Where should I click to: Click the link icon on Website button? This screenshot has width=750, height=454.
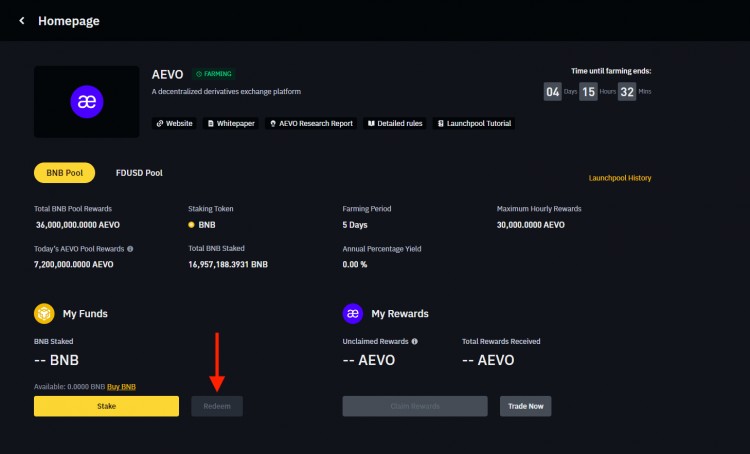pos(160,123)
